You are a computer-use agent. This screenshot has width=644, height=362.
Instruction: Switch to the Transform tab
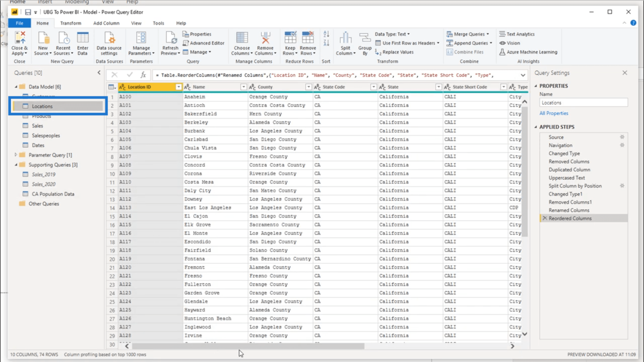click(71, 23)
